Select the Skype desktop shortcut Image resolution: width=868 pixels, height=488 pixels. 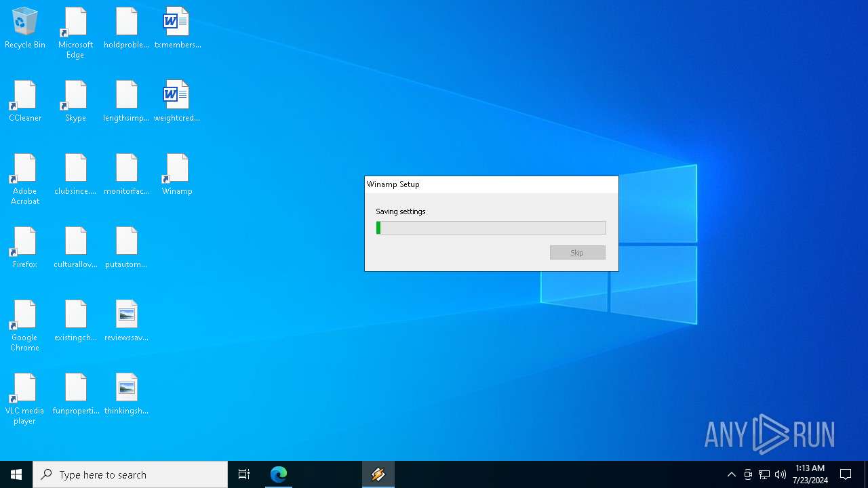point(75,102)
